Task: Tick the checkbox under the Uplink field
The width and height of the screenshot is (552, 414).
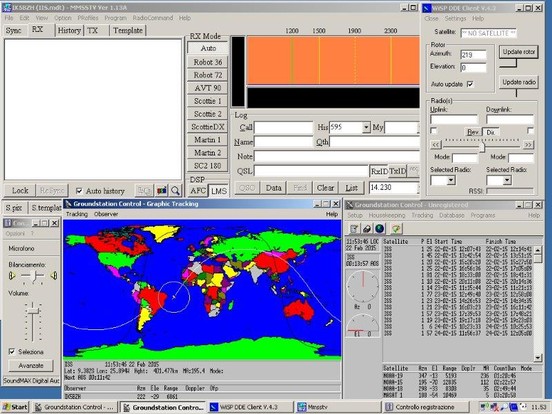Action: click(x=434, y=131)
